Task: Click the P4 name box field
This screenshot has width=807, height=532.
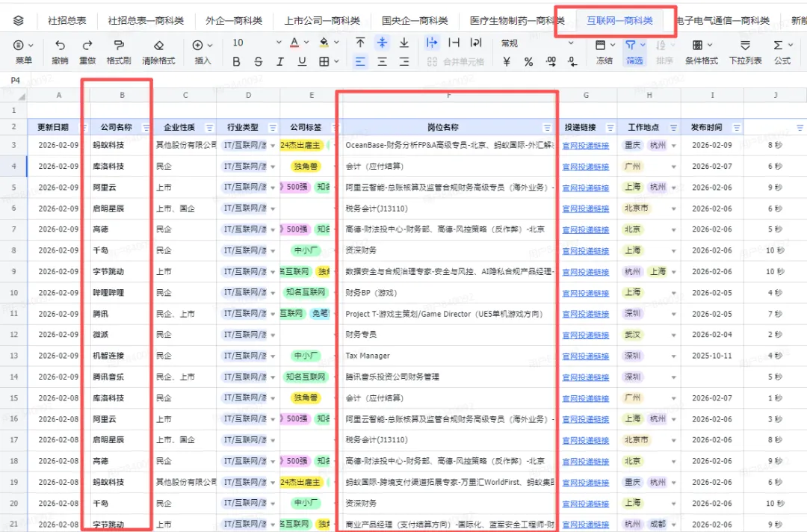Action: pos(16,80)
